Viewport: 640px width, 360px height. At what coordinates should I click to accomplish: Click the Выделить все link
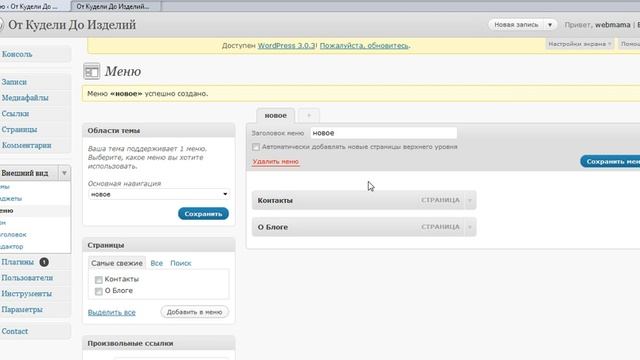(111, 313)
